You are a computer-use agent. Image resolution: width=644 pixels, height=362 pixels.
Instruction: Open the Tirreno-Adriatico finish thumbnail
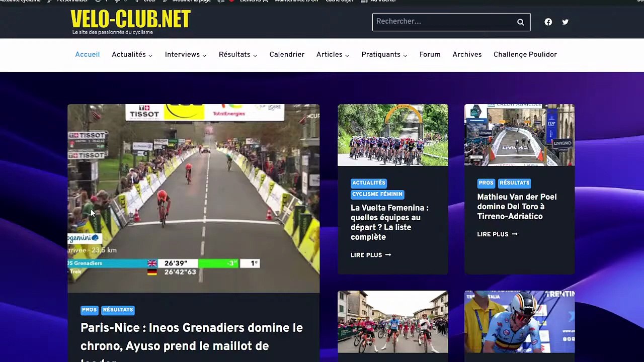point(519,135)
